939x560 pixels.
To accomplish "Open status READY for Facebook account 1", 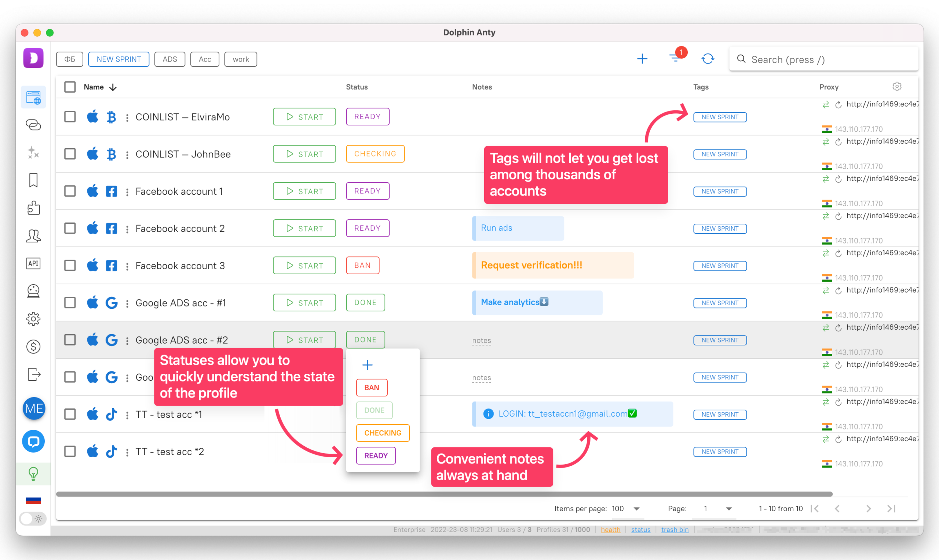I will coord(368,191).
